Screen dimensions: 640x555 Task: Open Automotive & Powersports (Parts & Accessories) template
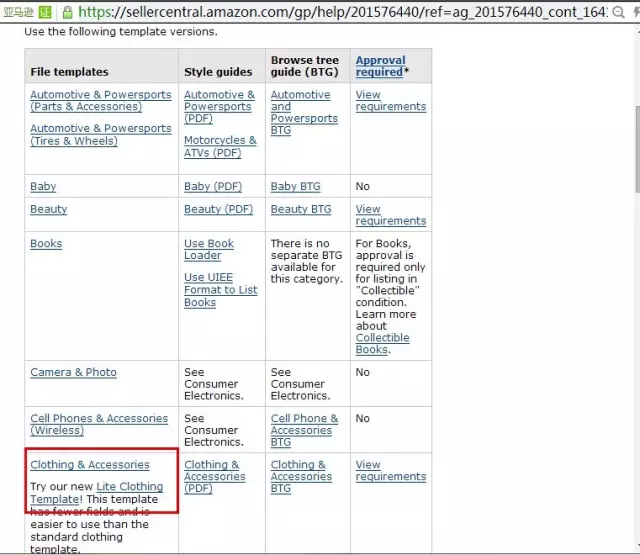pos(101,100)
